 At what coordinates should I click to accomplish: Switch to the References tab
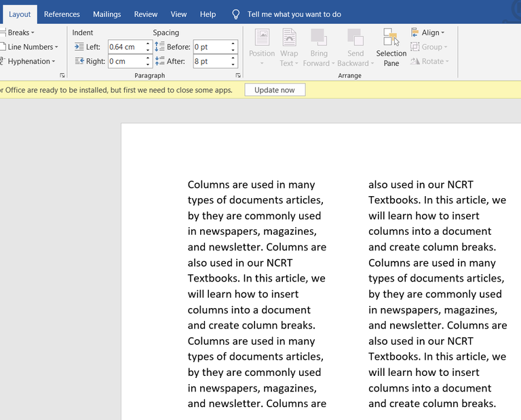tap(62, 14)
